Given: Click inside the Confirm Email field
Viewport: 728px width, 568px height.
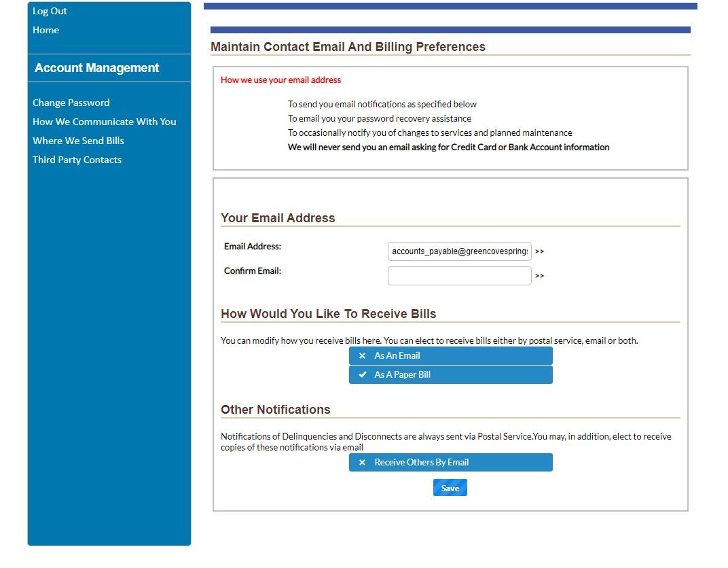Looking at the screenshot, I should tap(459, 275).
